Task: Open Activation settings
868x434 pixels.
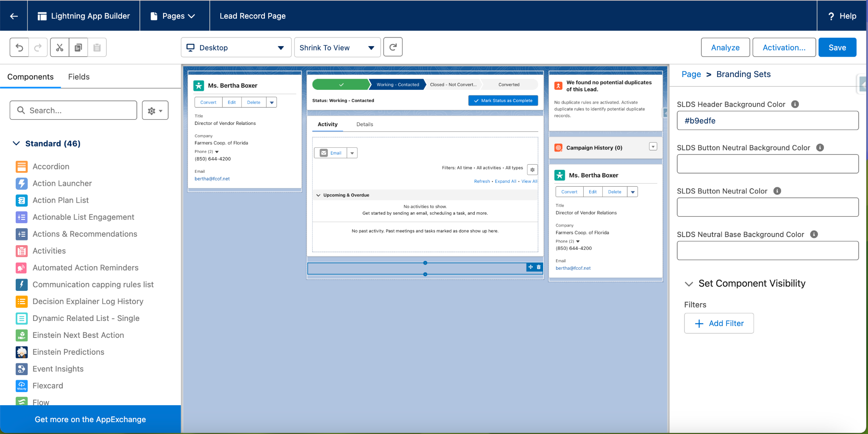Action: click(784, 47)
